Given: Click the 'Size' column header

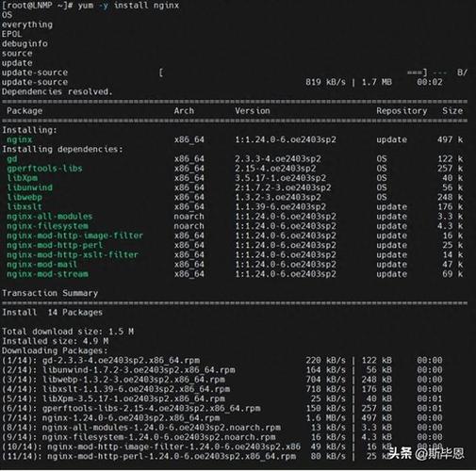Looking at the screenshot, I should 452,110.
